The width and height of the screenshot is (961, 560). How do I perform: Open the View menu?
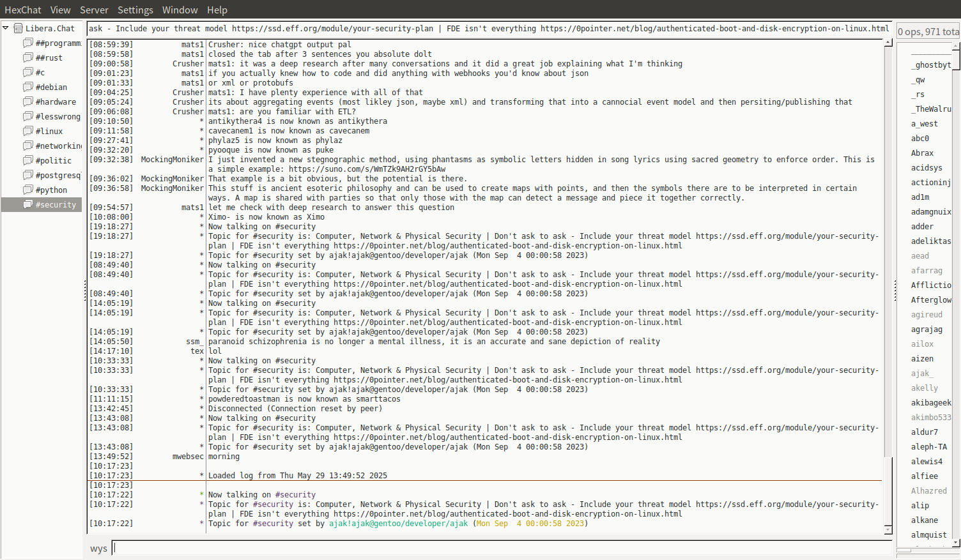pos(61,10)
